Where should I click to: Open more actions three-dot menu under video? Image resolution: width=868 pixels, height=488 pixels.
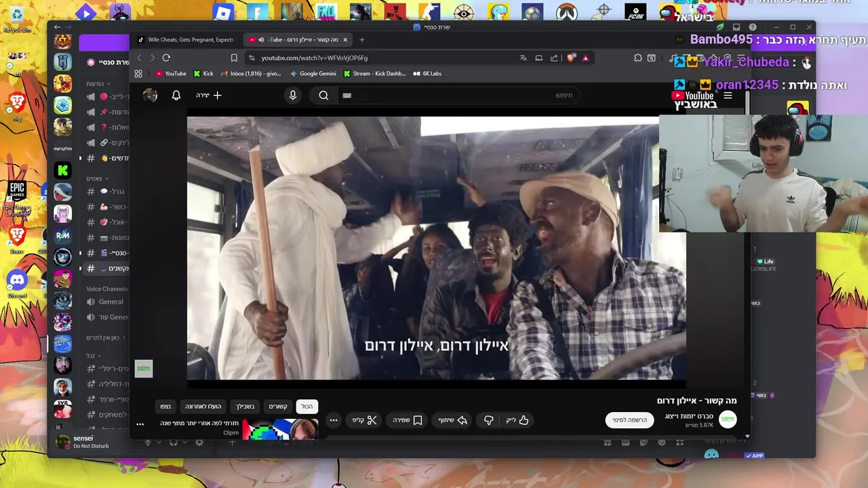tap(333, 420)
